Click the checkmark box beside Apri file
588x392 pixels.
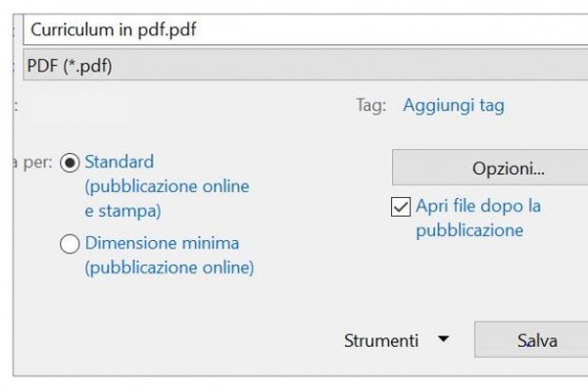400,207
